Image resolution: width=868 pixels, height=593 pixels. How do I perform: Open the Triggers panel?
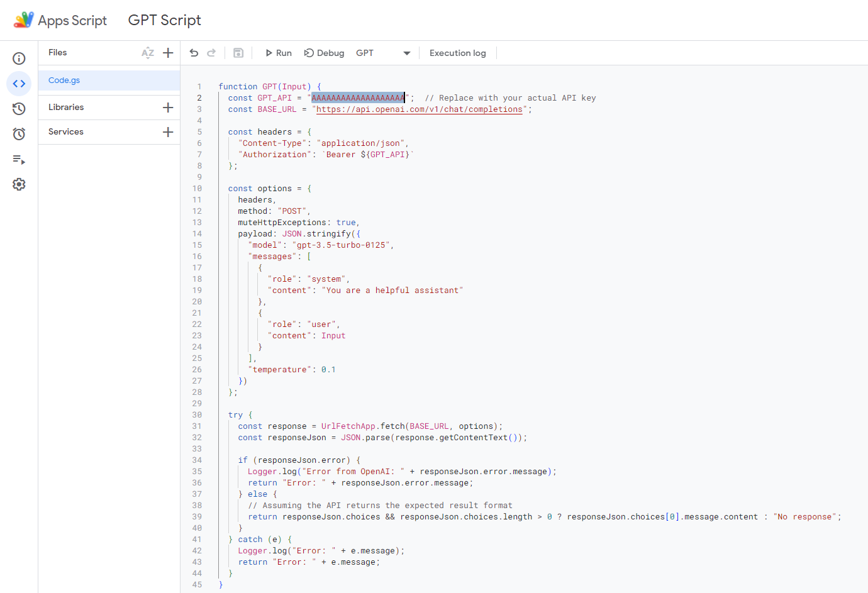(x=19, y=133)
